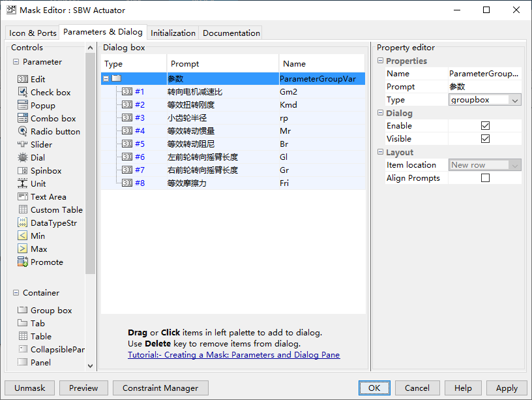
Task: Enable Align Prompts
Action: (485, 177)
